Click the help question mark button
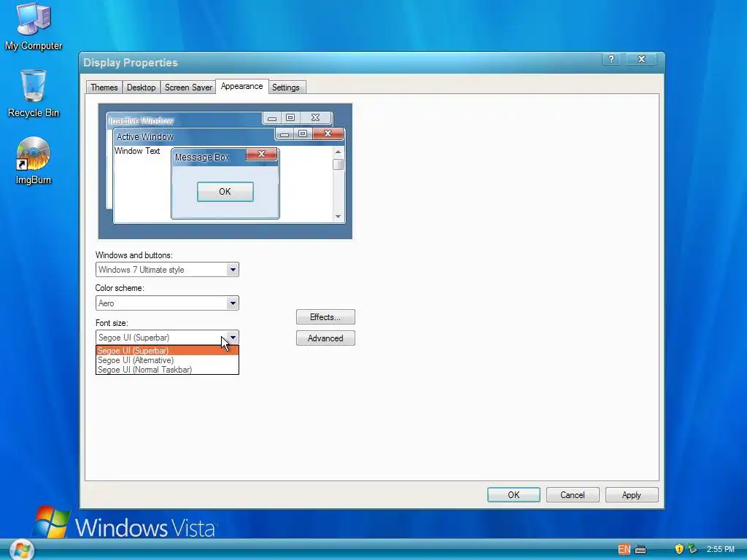Image resolution: width=747 pixels, height=560 pixels. [611, 59]
